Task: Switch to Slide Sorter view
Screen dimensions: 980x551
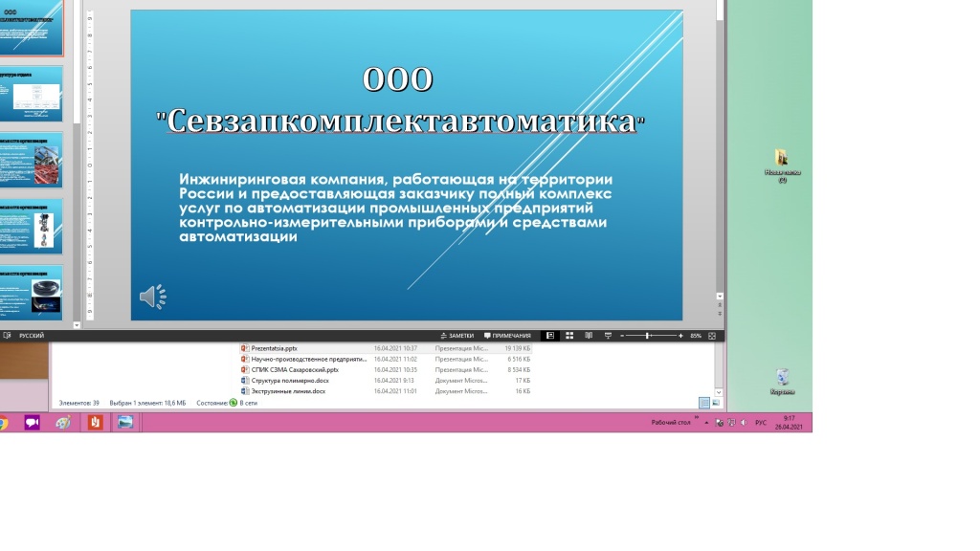Action: coord(569,336)
